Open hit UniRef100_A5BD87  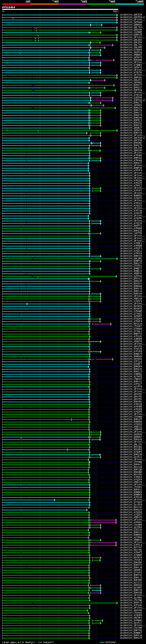tap(131, 55)
